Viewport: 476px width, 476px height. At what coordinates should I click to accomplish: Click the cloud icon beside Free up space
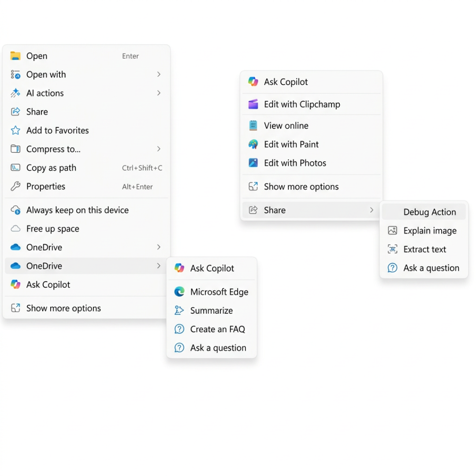coord(15,229)
